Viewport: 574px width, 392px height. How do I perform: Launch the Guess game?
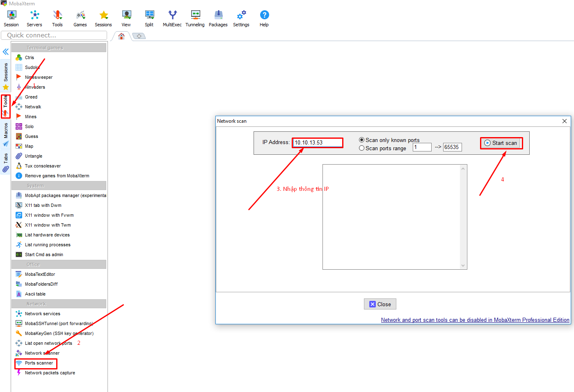coord(32,136)
